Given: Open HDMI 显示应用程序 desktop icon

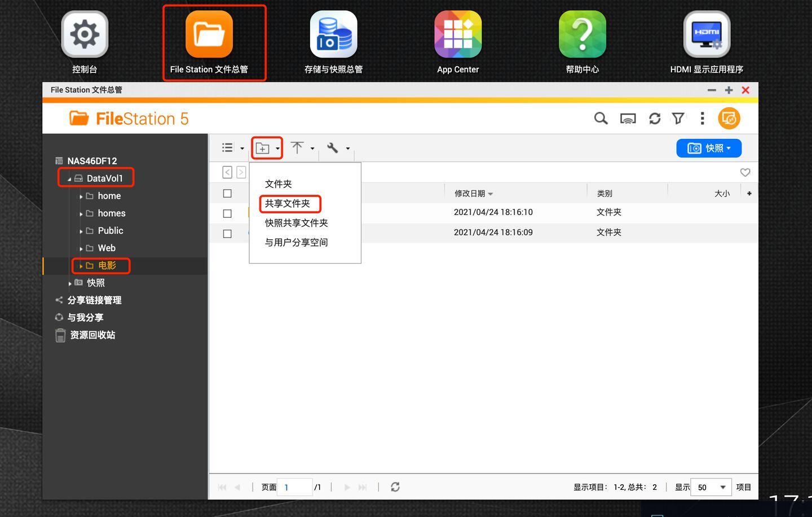Looking at the screenshot, I should pos(707,34).
